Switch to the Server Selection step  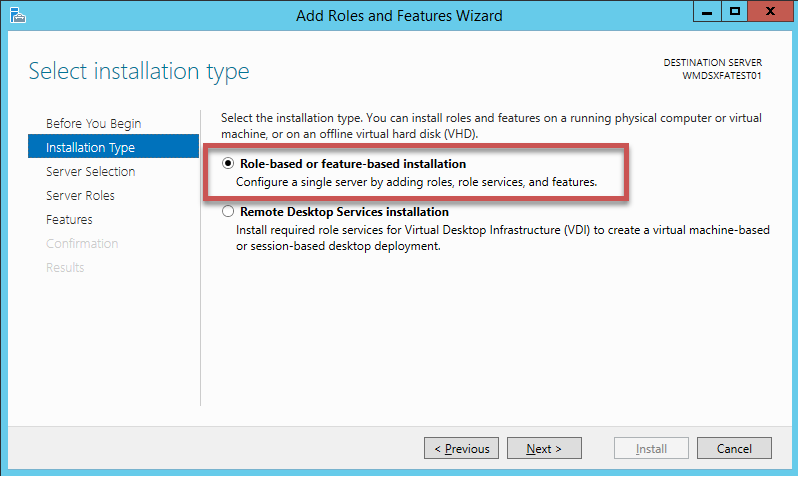coord(90,171)
